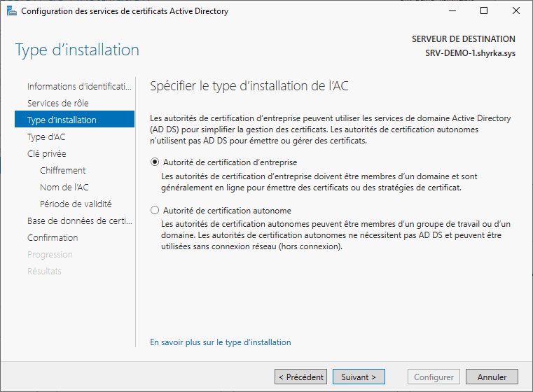Open the Services de rôle step
Image resolution: width=533 pixels, height=392 pixels.
pyautogui.click(x=57, y=103)
